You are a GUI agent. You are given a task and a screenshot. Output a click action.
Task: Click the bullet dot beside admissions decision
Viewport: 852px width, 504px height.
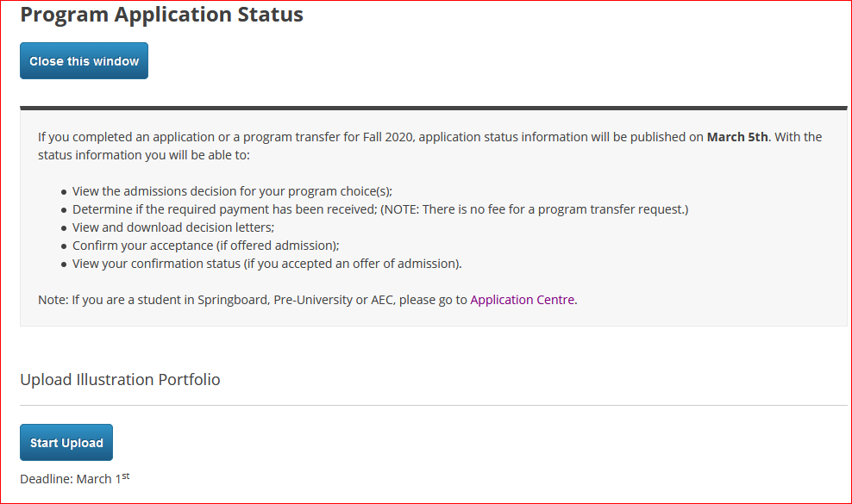[x=64, y=192]
